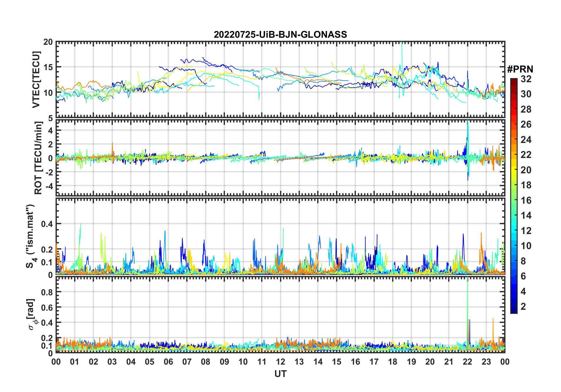561x392 pixels.
Task: Select the PRN colorbar tick label 26
Action: 526,124
